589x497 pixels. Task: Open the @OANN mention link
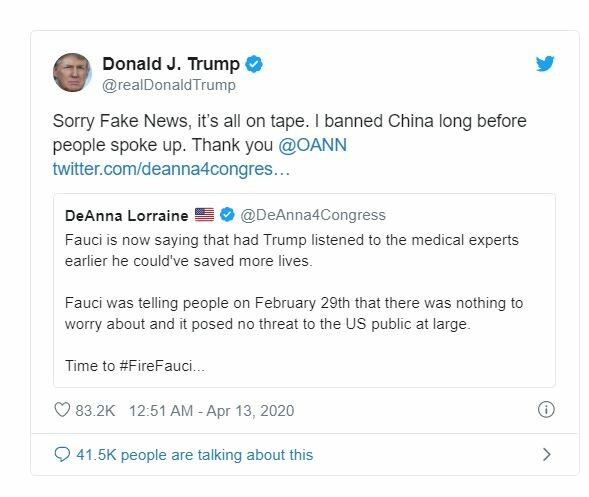click(x=313, y=145)
